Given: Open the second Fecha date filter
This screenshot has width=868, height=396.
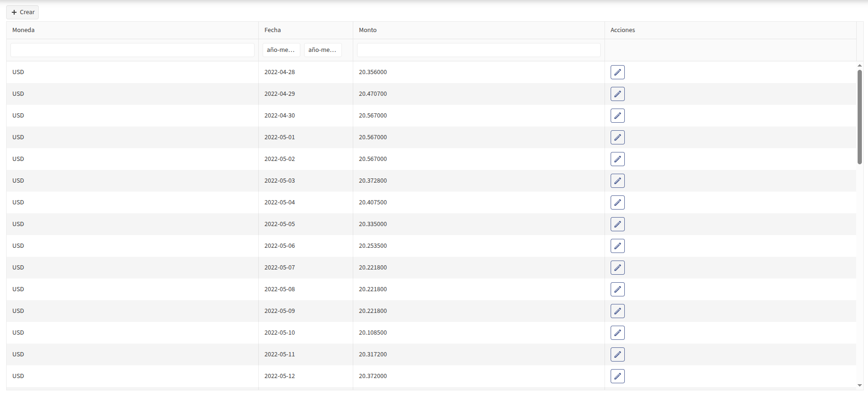Looking at the screenshot, I should click(x=323, y=50).
